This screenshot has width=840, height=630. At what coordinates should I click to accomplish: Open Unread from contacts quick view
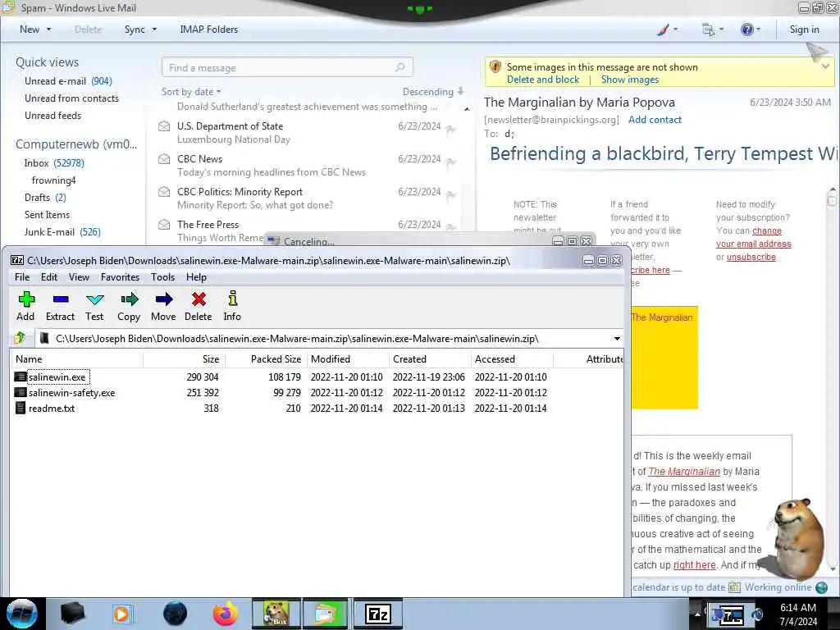point(72,98)
